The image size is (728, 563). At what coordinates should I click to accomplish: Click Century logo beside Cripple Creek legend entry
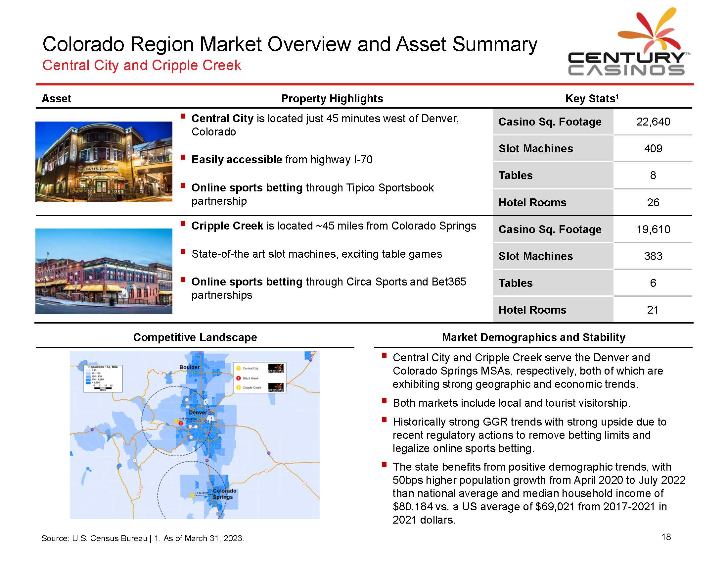276,387
